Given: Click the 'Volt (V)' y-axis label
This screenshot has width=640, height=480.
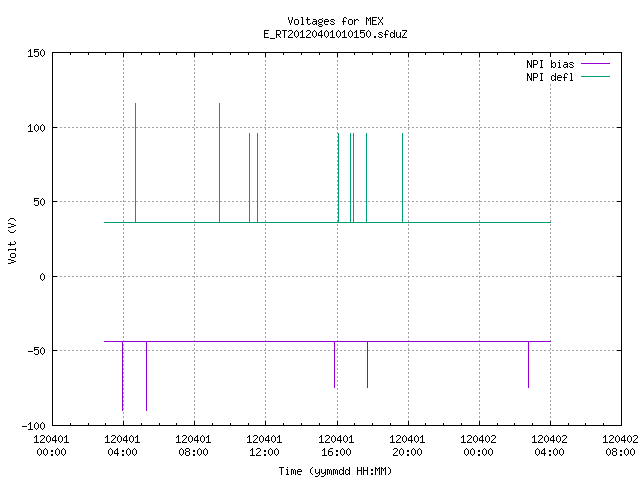Looking at the screenshot, I should (12, 240).
